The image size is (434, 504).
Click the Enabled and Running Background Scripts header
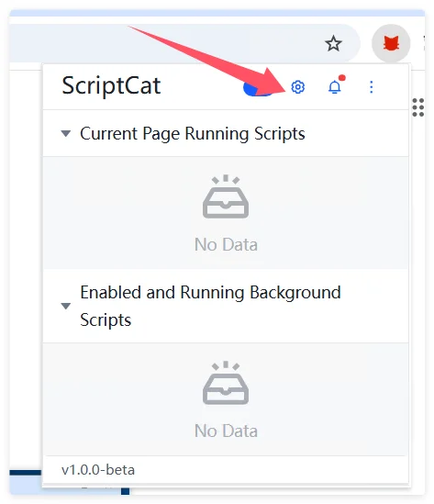click(x=226, y=306)
